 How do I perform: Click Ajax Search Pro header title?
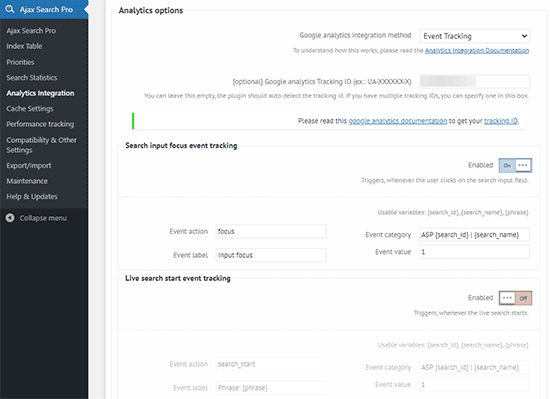(46, 9)
